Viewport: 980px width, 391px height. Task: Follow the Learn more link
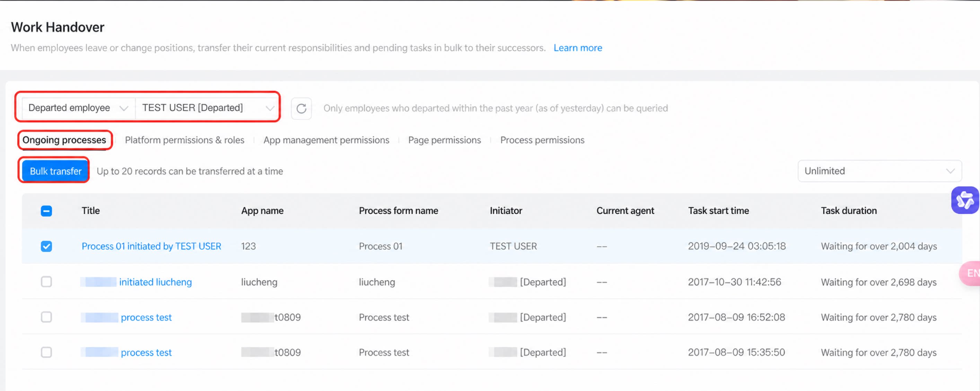pos(577,48)
